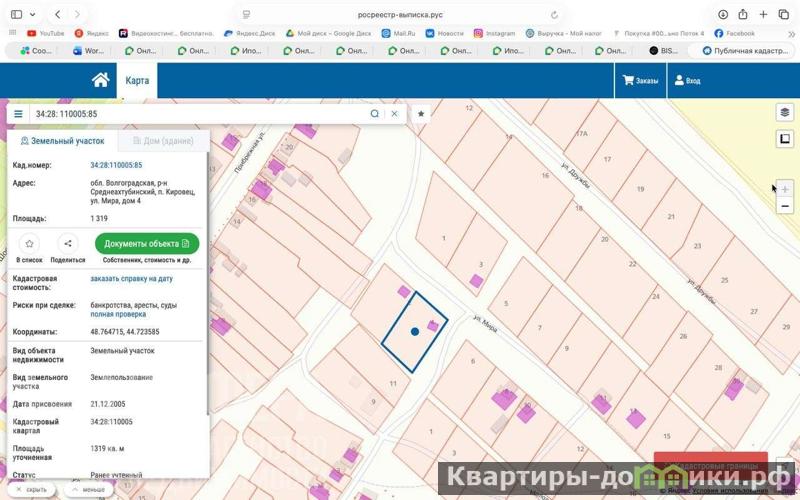The width and height of the screenshot is (800, 500).
Task: Open favorites via the star button beside search
Action: 421,114
